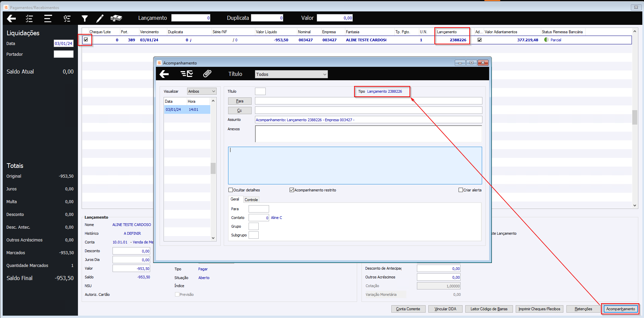Image resolution: width=644 pixels, height=318 pixels.
Task: Click the Vincular DDA button
Action: coord(445,309)
